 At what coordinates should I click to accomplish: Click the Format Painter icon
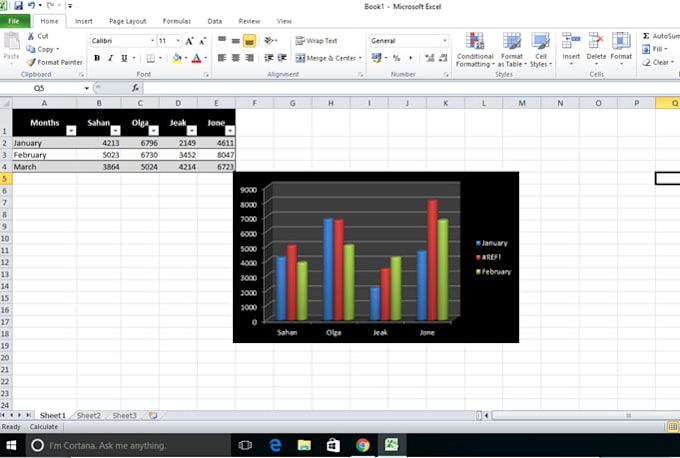coord(33,62)
